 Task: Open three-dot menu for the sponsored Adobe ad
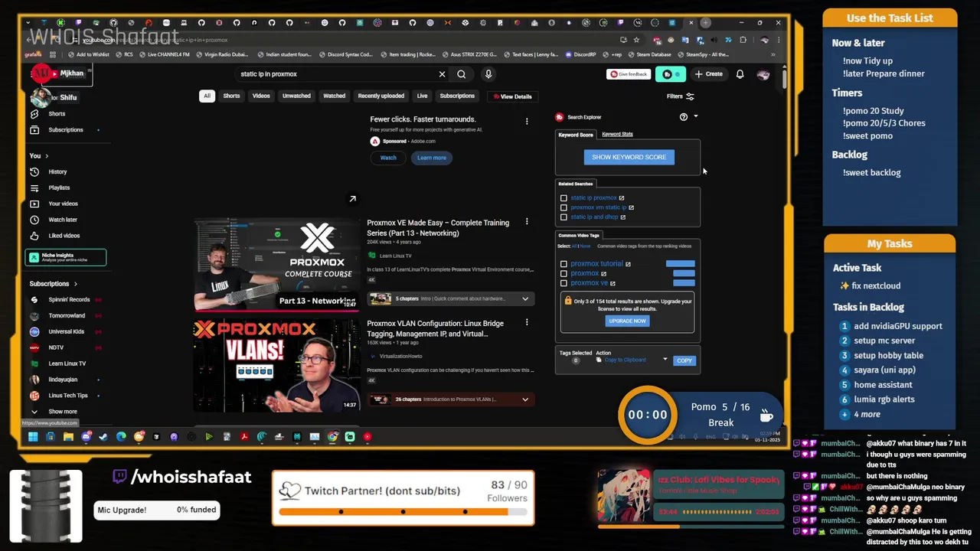pyautogui.click(x=526, y=121)
